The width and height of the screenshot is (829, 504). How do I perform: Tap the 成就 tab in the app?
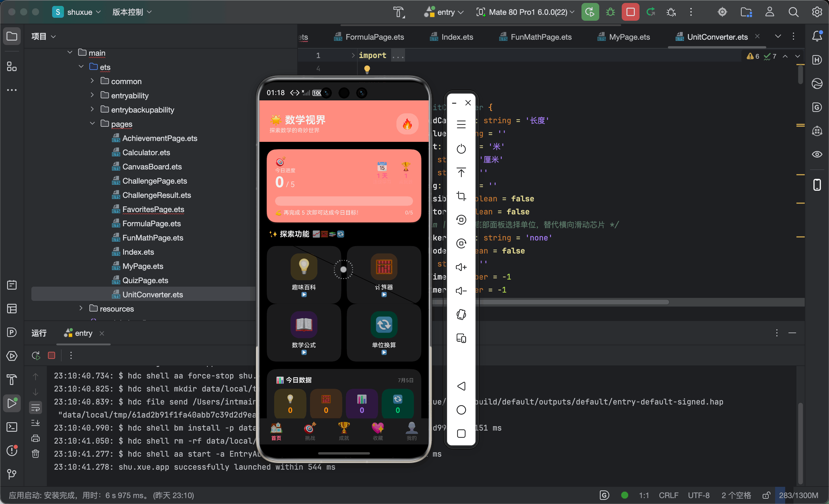(x=344, y=431)
